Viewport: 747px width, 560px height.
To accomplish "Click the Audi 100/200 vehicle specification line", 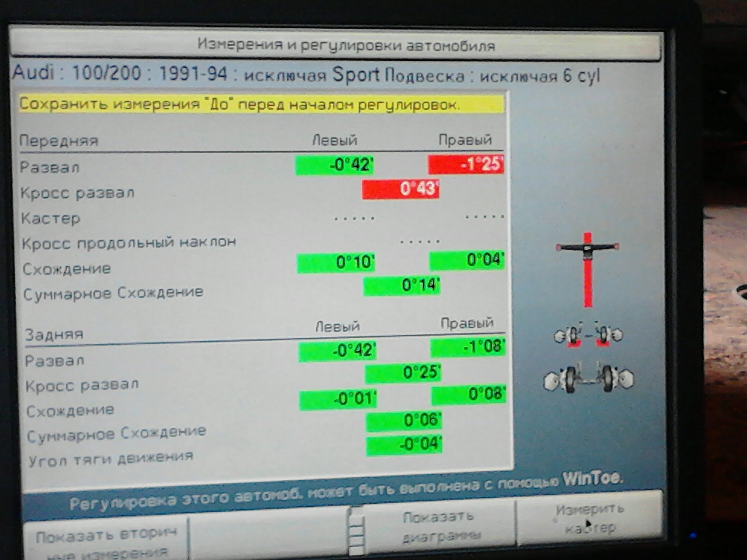I will point(306,75).
